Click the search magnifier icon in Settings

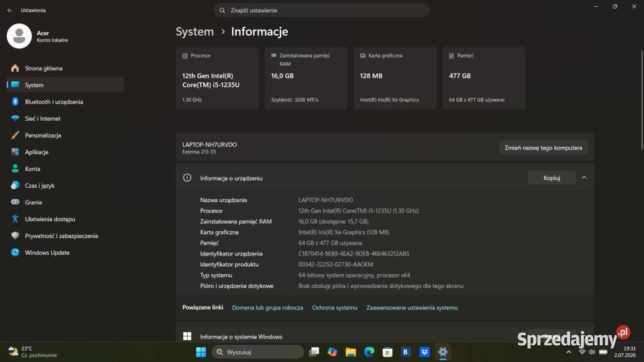(x=222, y=10)
